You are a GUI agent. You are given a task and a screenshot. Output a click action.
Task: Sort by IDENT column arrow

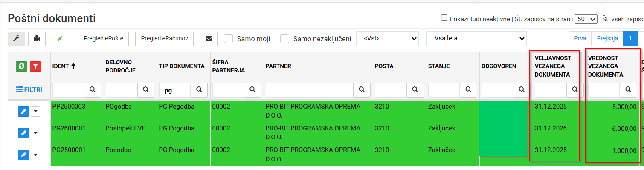pos(73,66)
